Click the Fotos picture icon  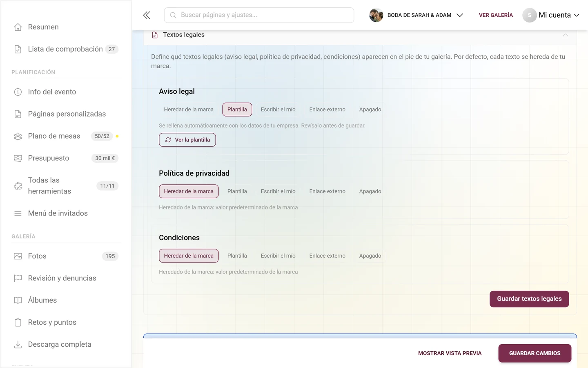[x=18, y=256]
